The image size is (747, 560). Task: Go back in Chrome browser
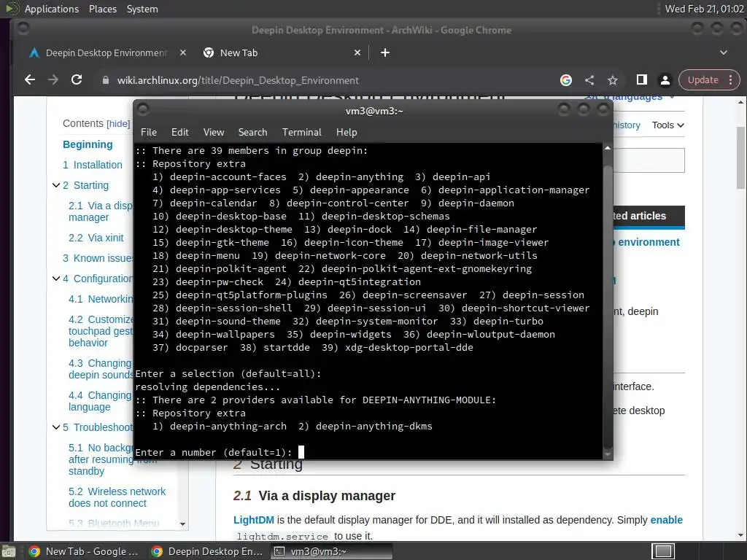click(29, 80)
